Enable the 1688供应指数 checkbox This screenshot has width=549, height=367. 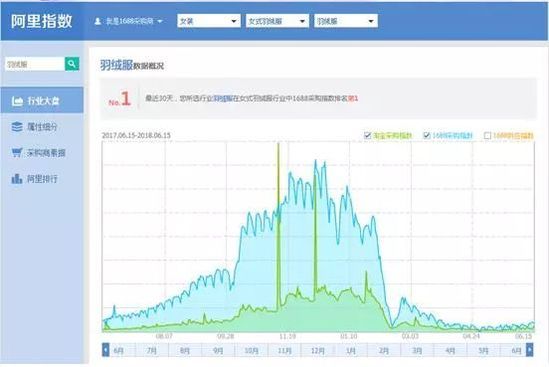[487, 135]
